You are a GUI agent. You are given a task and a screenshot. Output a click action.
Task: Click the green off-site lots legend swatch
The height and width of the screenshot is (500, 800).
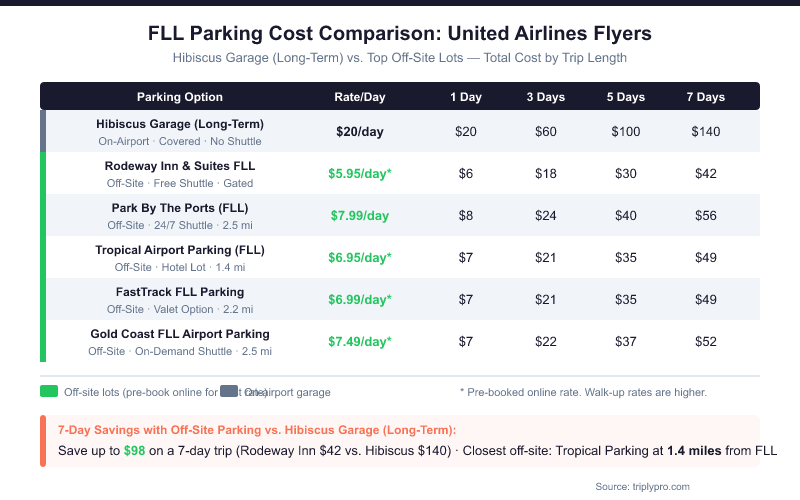tap(48, 392)
